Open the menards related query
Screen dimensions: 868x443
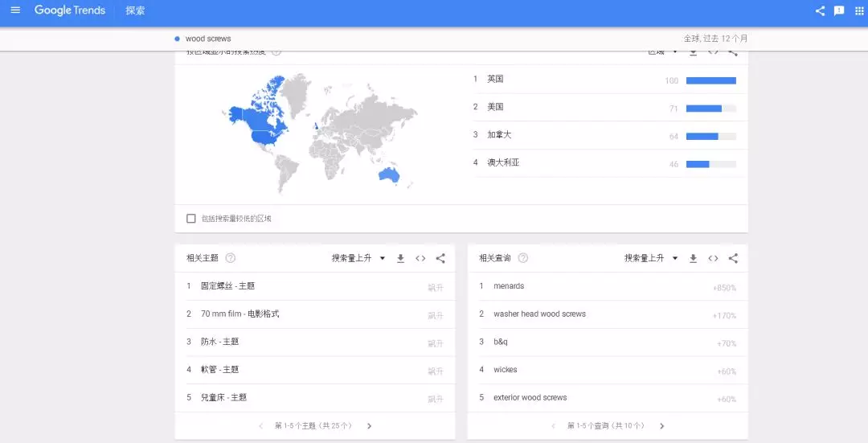[509, 286]
